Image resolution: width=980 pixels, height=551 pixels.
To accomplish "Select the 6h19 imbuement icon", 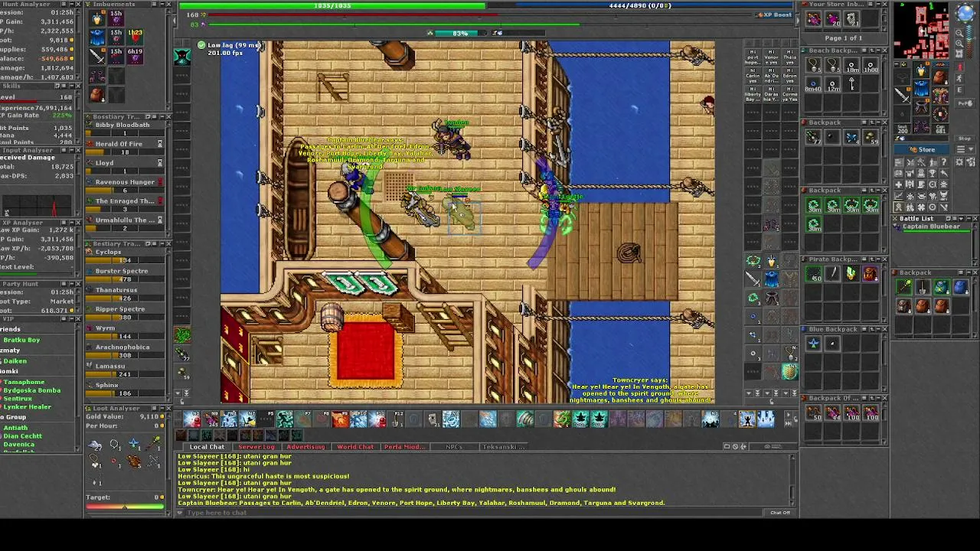I will click(135, 55).
